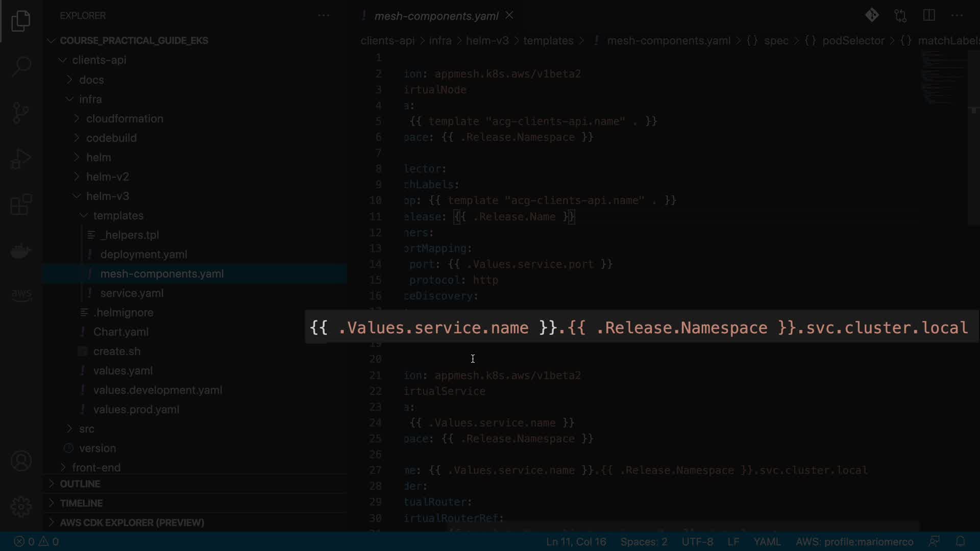This screenshot has width=980, height=551.
Task: Expand the OUTLINE section
Action: pyautogui.click(x=80, y=484)
